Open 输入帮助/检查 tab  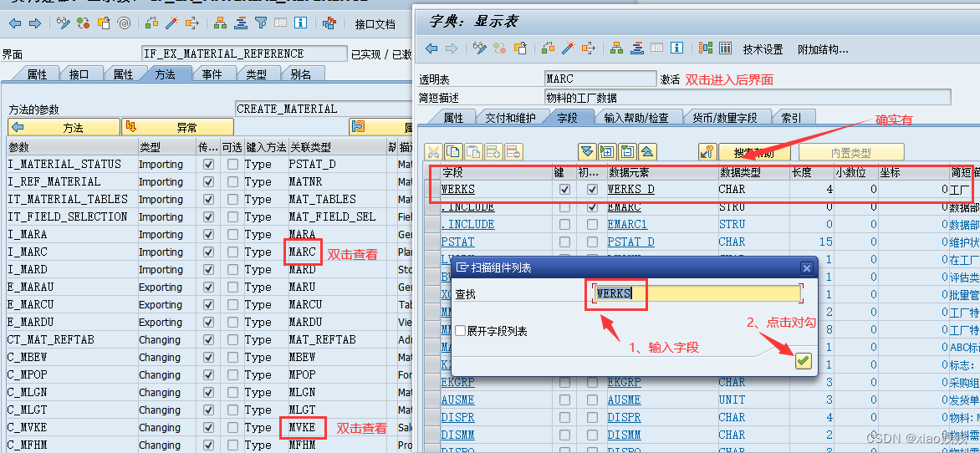pyautogui.click(x=635, y=118)
